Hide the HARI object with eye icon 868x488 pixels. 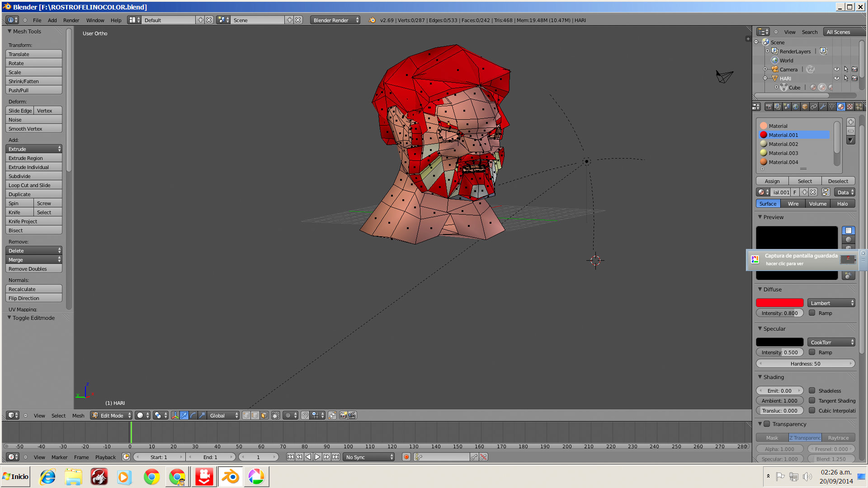click(x=836, y=78)
